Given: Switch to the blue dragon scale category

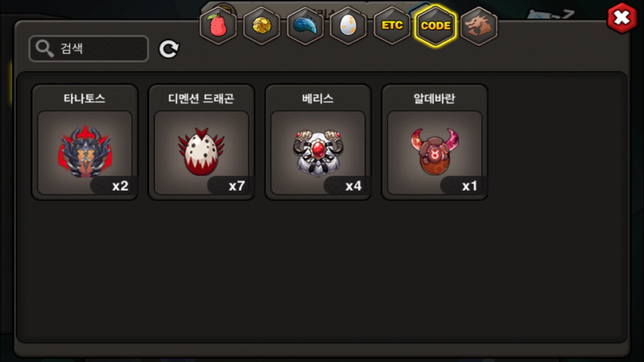Looking at the screenshot, I should pos(305,26).
